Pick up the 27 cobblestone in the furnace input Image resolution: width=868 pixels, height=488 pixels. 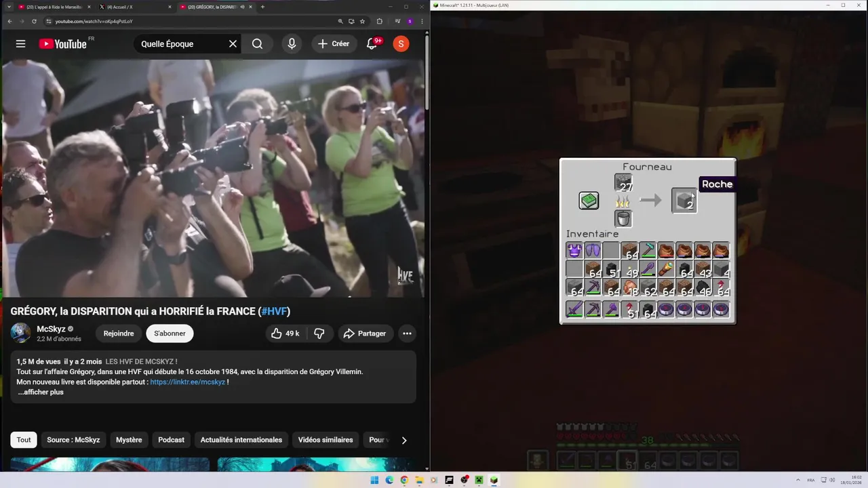pos(623,182)
